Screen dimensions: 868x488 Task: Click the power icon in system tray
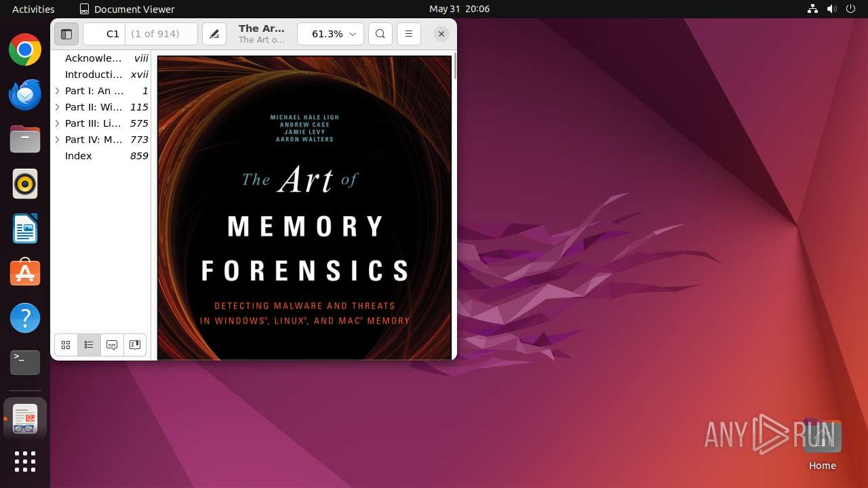851,9
